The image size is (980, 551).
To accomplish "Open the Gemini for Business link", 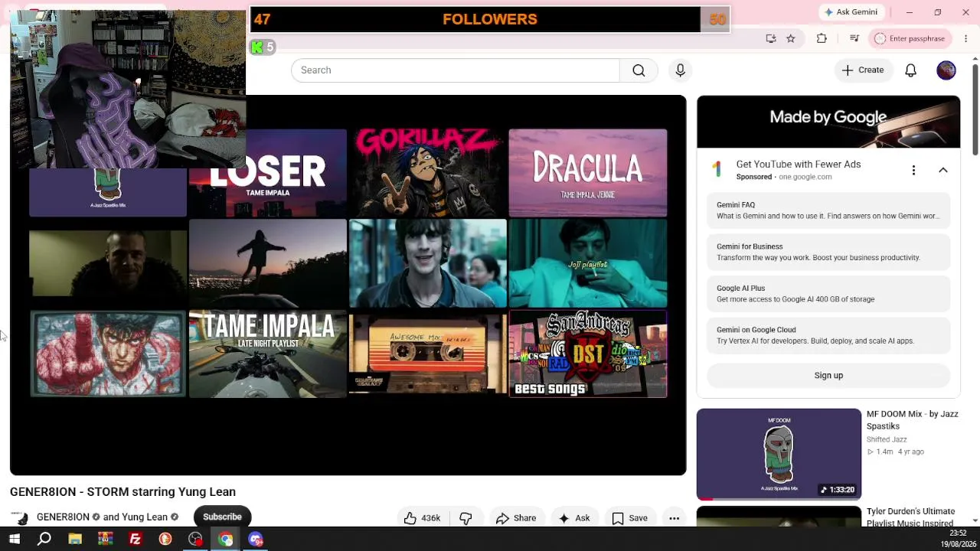I will click(828, 252).
